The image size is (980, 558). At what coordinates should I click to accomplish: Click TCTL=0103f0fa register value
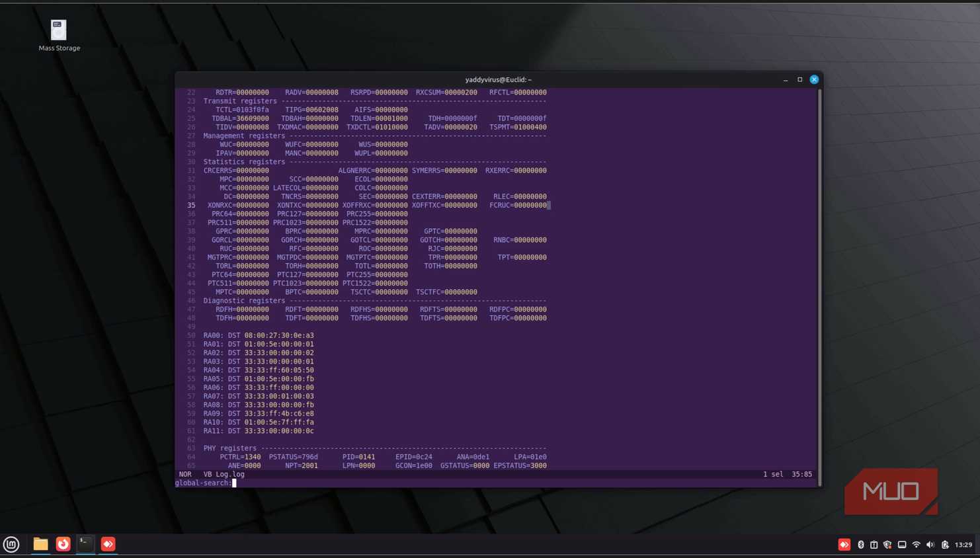click(x=242, y=110)
